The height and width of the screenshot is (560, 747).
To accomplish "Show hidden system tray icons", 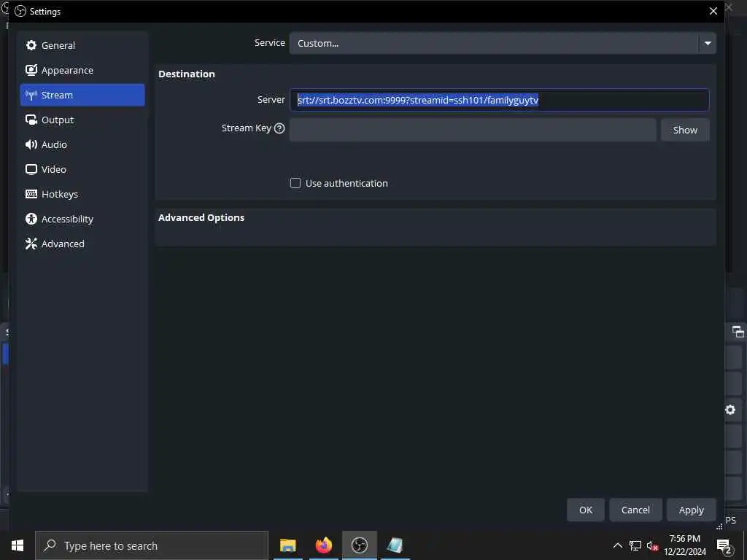I will click(x=617, y=545).
